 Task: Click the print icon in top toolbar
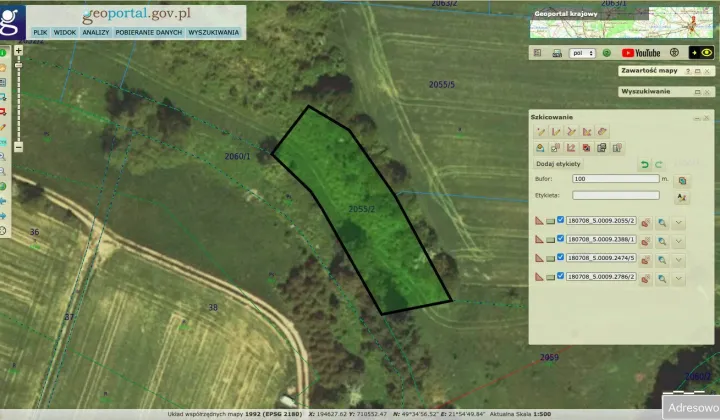[x=555, y=53]
